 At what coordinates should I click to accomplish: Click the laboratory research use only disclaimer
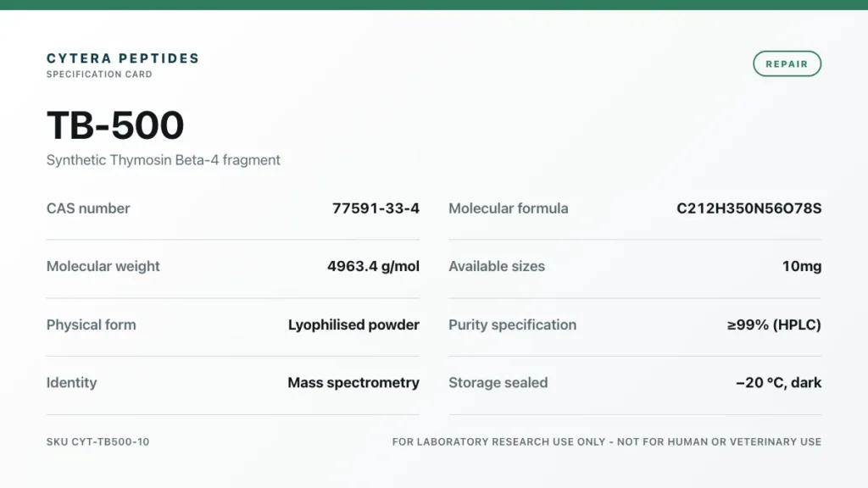607,441
